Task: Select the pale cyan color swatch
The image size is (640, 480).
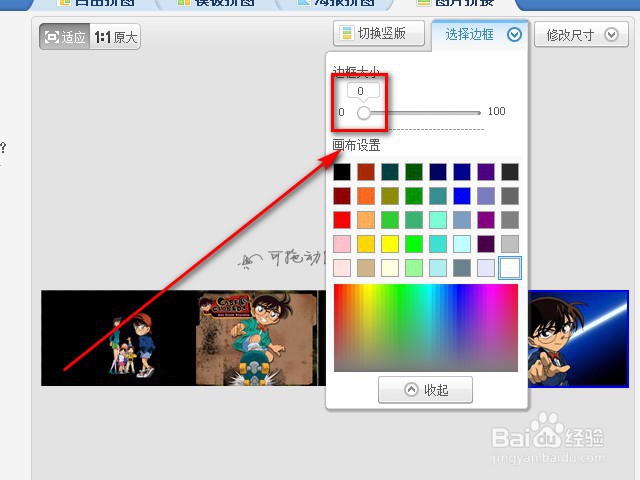Action: (462, 244)
